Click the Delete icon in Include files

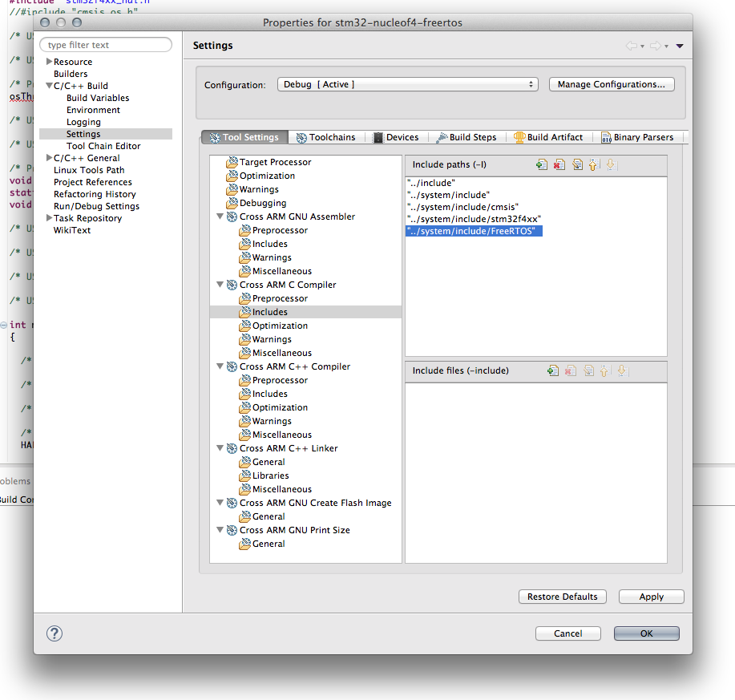(x=571, y=371)
